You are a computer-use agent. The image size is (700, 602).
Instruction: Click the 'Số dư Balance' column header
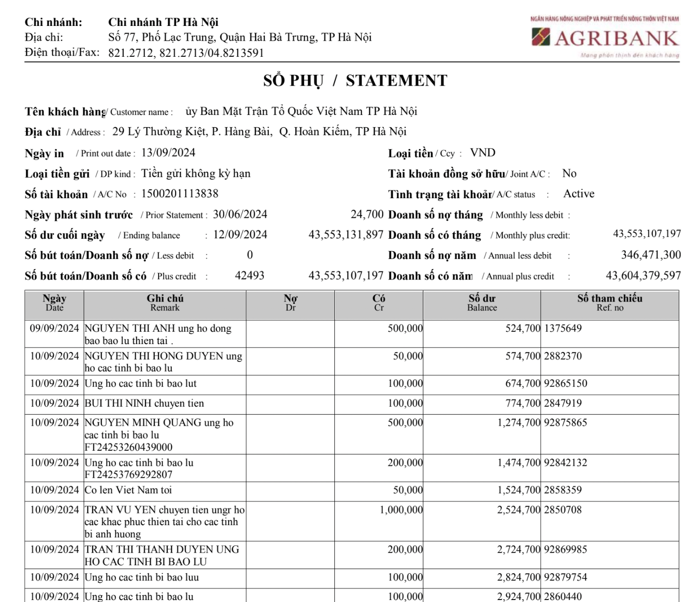(482, 303)
